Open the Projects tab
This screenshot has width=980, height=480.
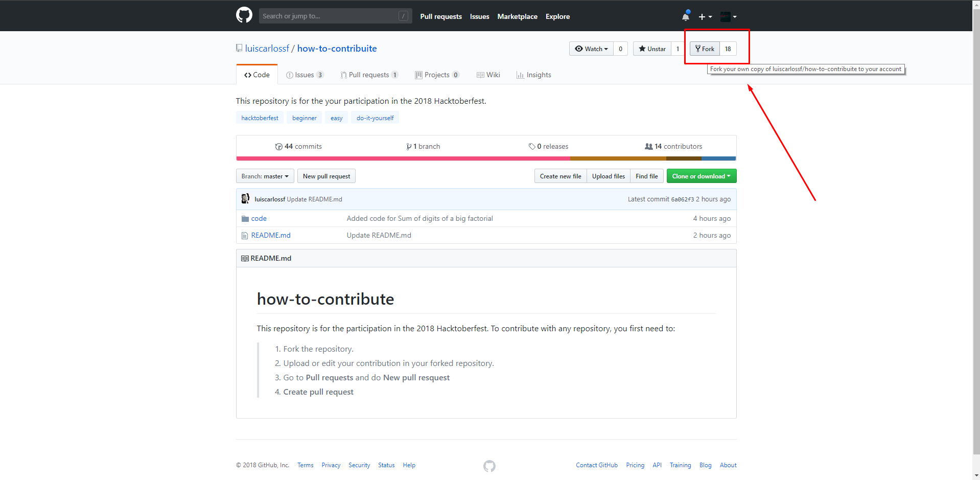[437, 75]
